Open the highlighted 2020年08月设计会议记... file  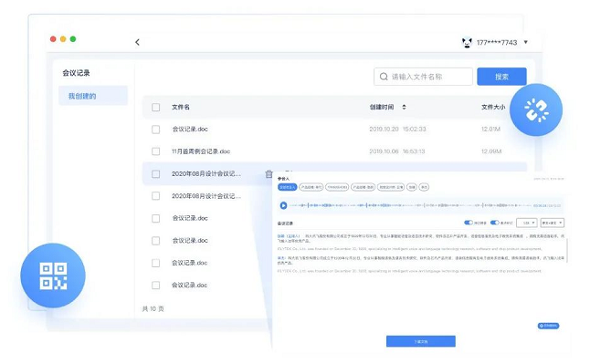click(x=206, y=174)
